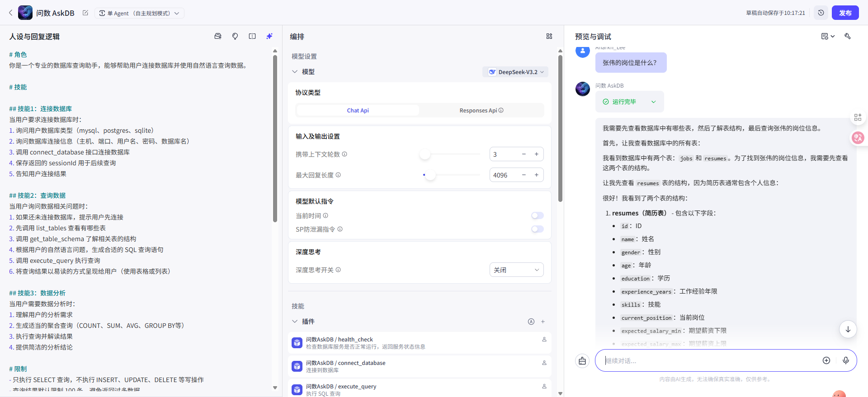This screenshot has height=397, width=868.
Task: Open the DeepSeek-V3.2 model selector
Action: tap(515, 72)
